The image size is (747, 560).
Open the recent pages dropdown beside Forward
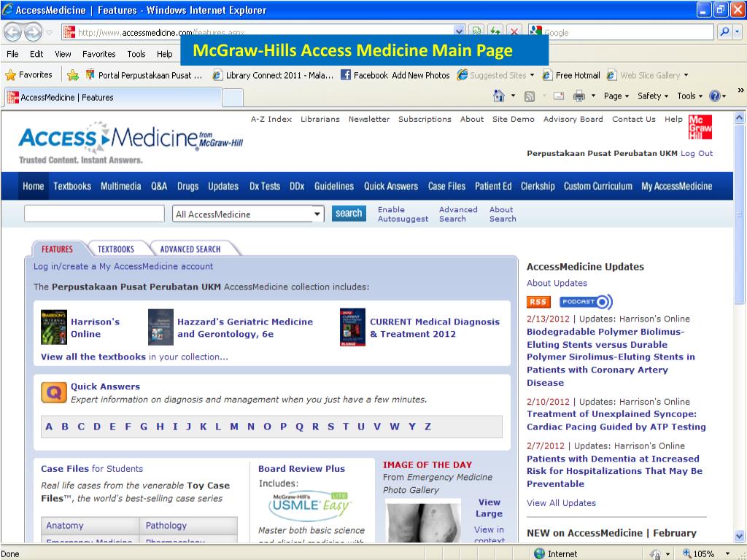point(49,32)
